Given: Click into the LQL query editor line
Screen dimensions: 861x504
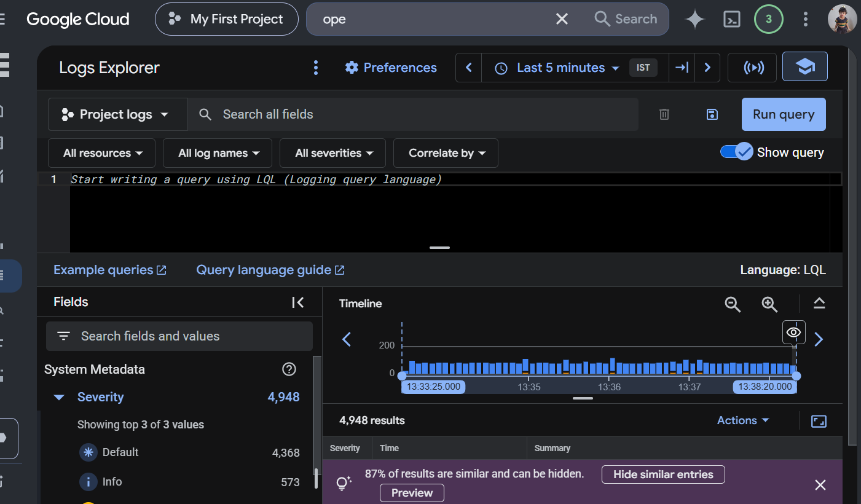Looking at the screenshot, I should [455, 179].
